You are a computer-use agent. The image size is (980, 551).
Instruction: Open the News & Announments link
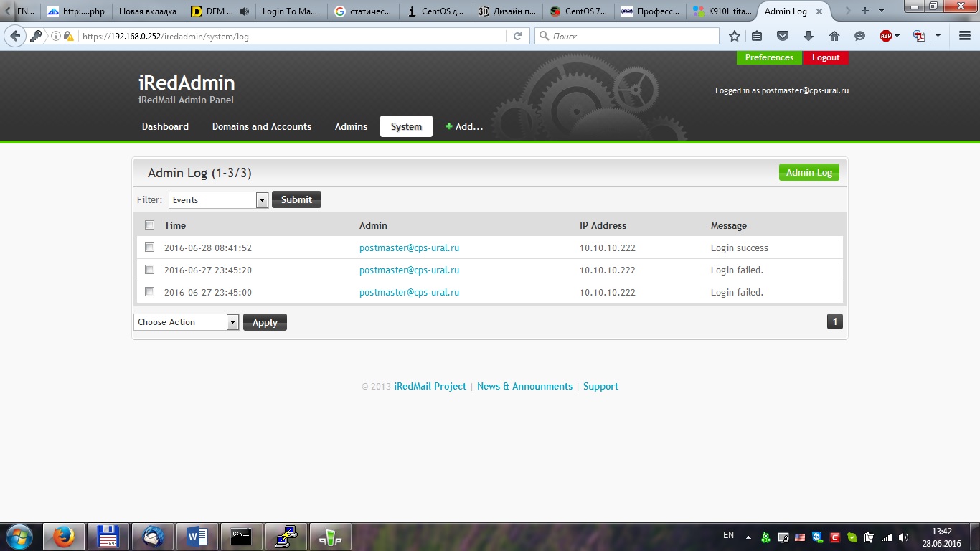pos(524,386)
